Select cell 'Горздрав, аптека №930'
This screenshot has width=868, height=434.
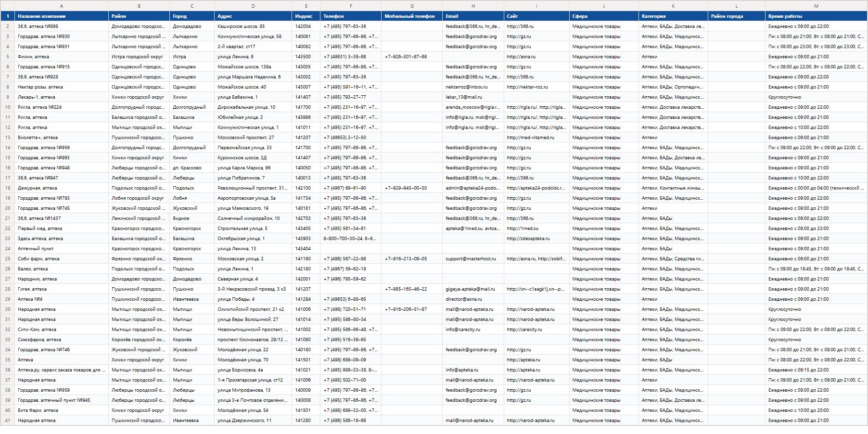[62, 37]
